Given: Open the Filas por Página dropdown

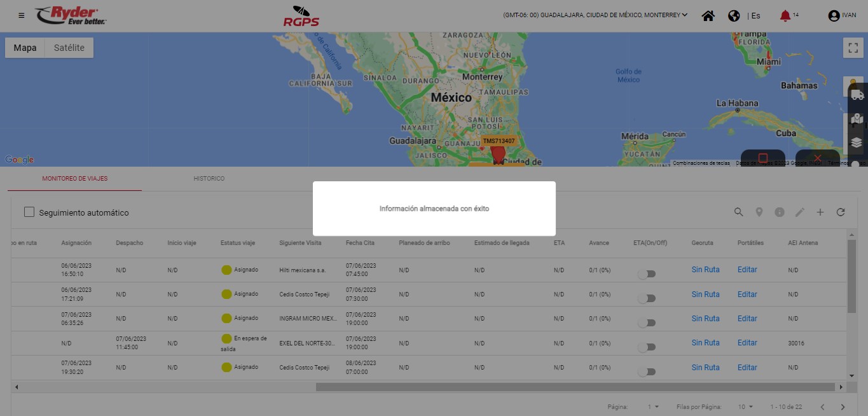Looking at the screenshot, I should pos(745,406).
